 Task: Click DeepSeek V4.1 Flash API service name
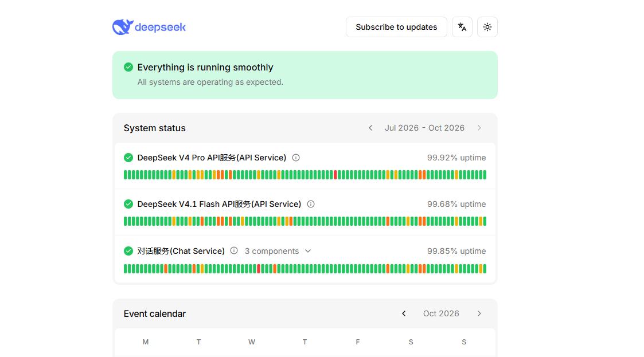[x=219, y=204]
